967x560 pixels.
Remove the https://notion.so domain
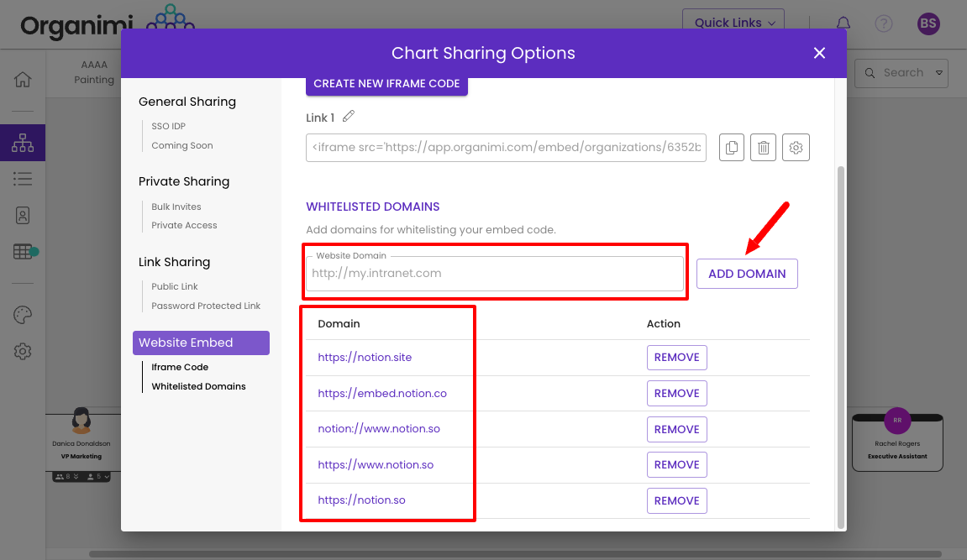pos(676,501)
